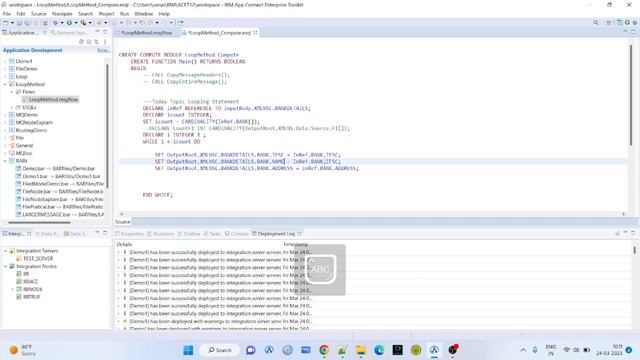
Task: Expand the ESQLs folder
Action: pos(11,107)
